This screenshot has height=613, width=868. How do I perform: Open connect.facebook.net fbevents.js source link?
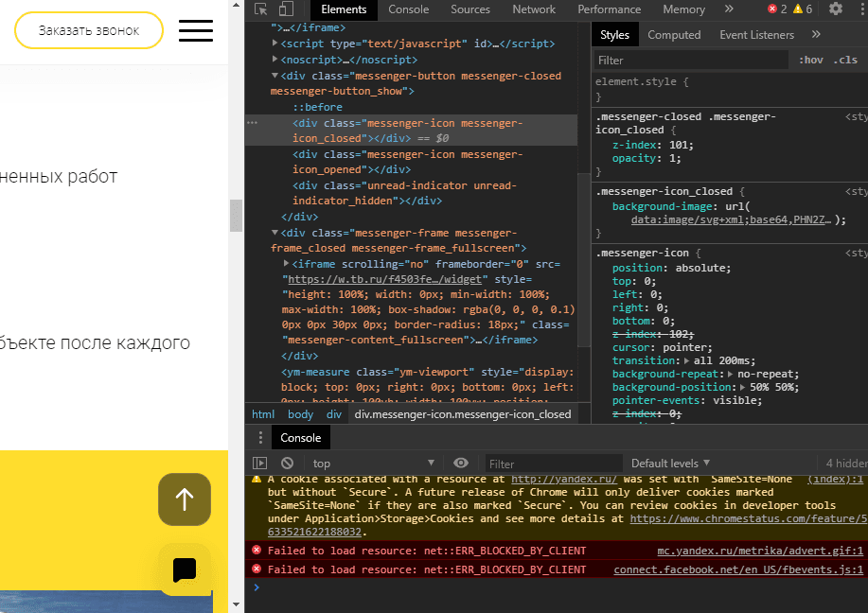(x=738, y=569)
